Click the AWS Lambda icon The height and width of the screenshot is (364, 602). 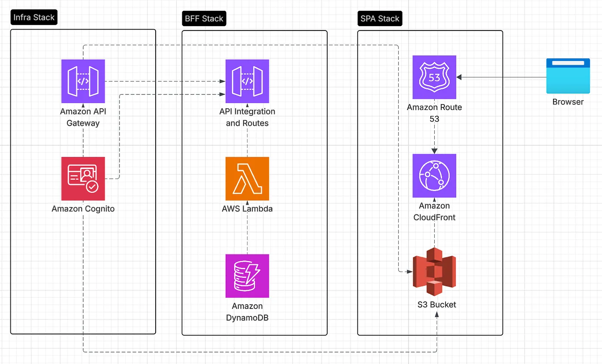pyautogui.click(x=247, y=179)
